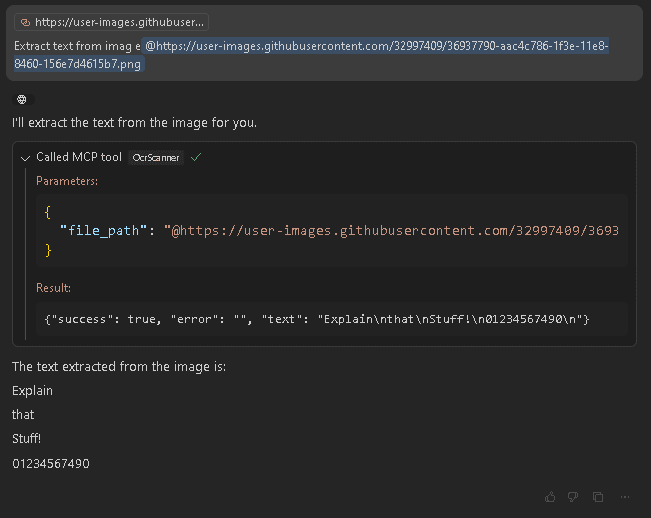Click the link icon in the URL chip
This screenshot has height=518, width=651.
pos(25,22)
